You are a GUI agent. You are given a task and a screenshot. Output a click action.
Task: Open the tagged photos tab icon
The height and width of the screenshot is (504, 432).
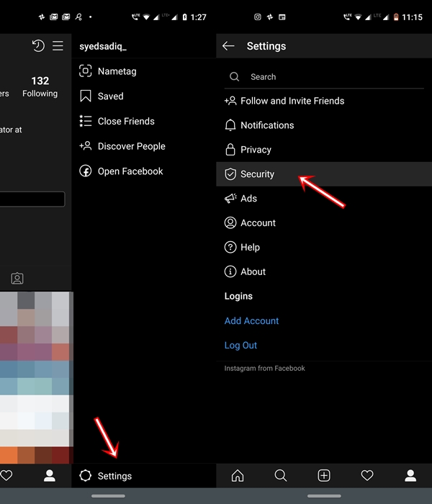pyautogui.click(x=17, y=279)
